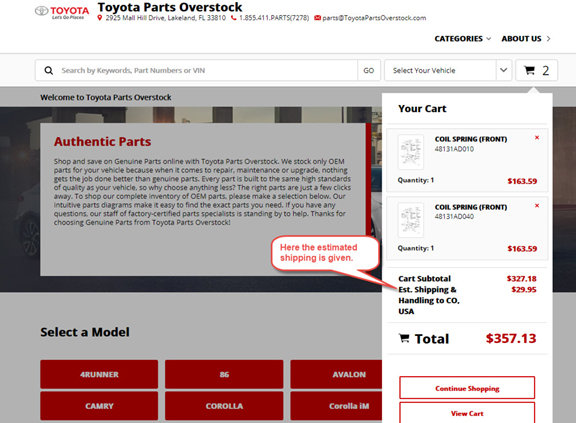Select the AVALON model button
Image resolution: width=576 pixels, height=423 pixels.
point(336,374)
